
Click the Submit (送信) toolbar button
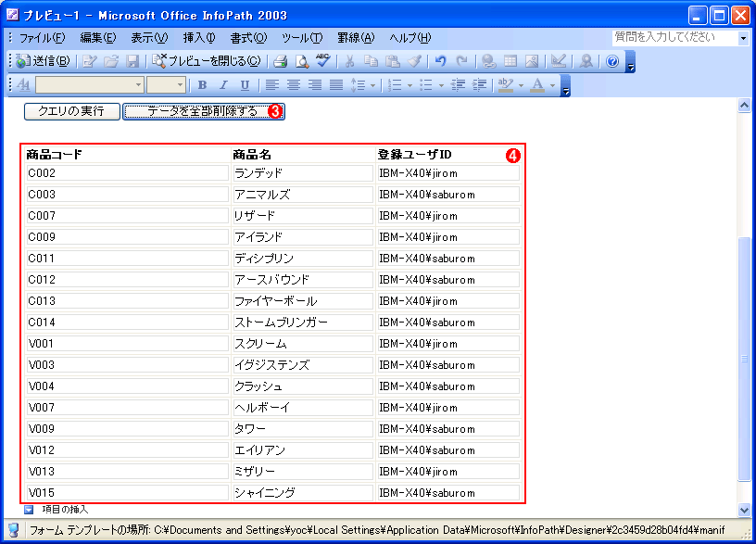[43, 61]
